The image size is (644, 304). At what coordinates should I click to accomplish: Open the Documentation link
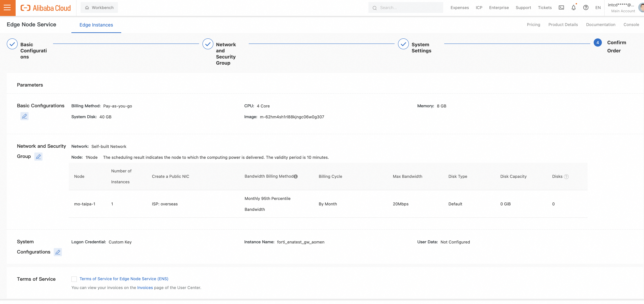[600, 24]
